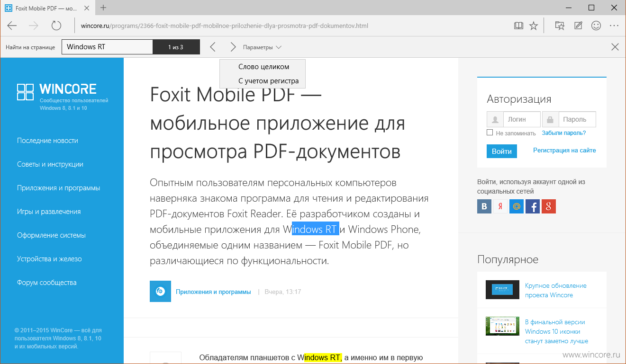Click the blue category disc icon
The height and width of the screenshot is (364, 626).
(x=160, y=292)
